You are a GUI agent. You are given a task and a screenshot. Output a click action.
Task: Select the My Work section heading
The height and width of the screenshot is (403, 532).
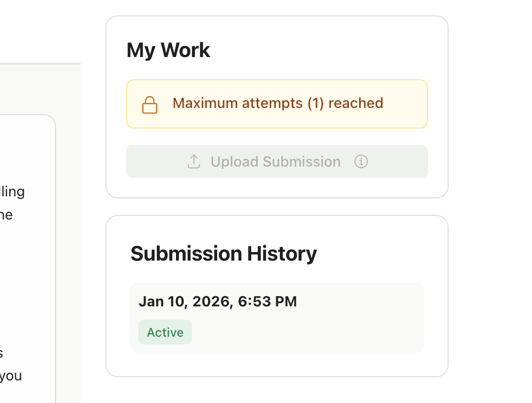tap(168, 49)
